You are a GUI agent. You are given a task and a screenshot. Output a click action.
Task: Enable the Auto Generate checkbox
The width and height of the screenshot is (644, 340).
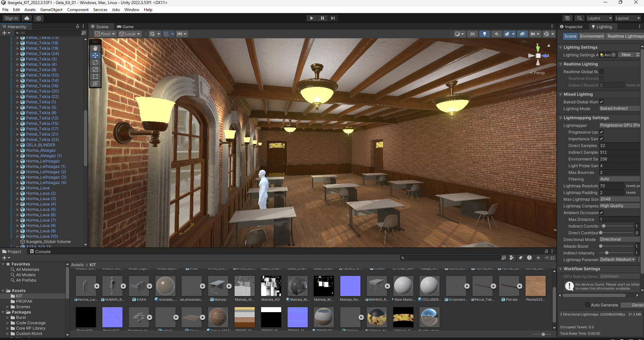point(587,305)
